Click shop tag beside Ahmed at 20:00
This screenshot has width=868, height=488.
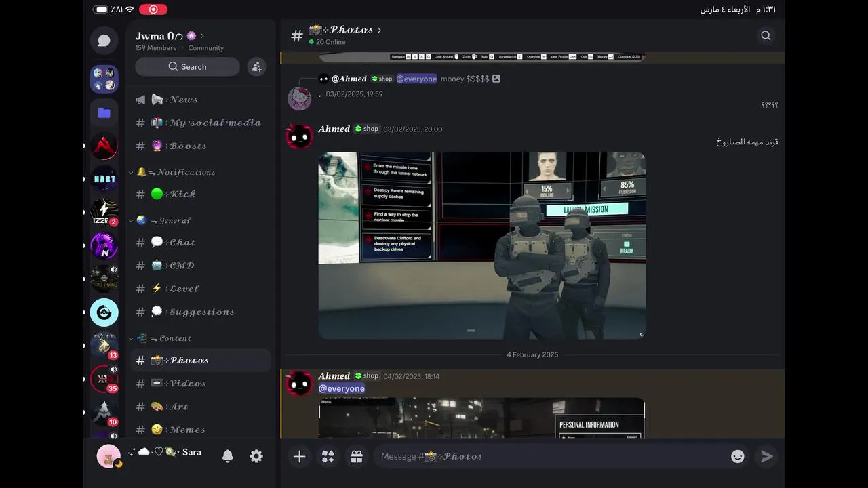[x=367, y=129]
